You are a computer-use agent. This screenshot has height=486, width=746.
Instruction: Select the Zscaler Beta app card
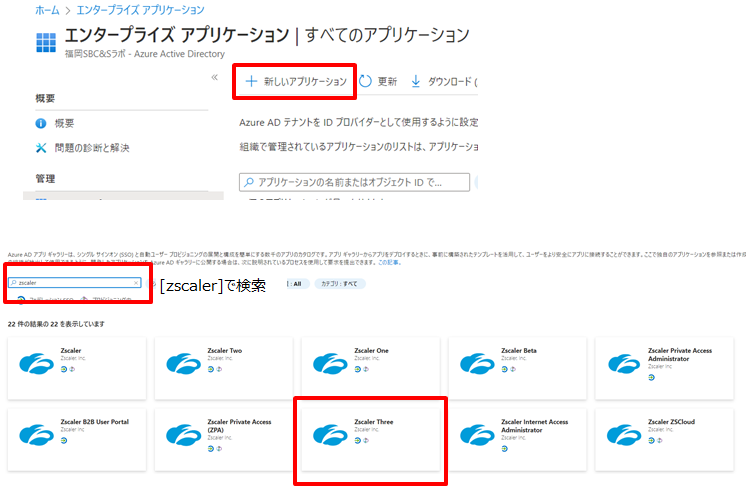tap(518, 369)
